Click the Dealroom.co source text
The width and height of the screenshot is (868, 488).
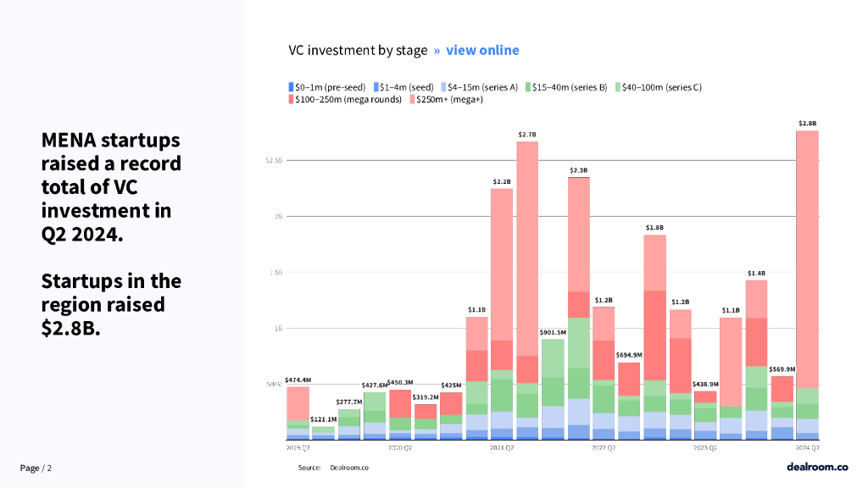[348, 467]
